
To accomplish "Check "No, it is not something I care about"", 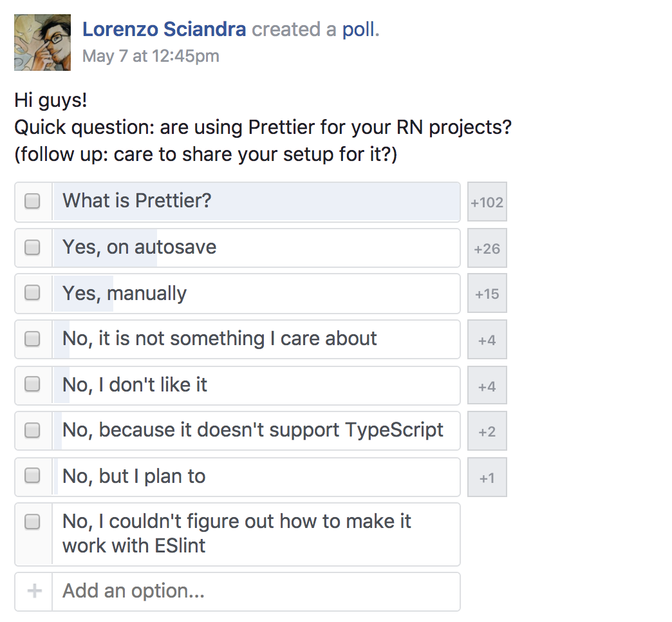I will pos(32,339).
